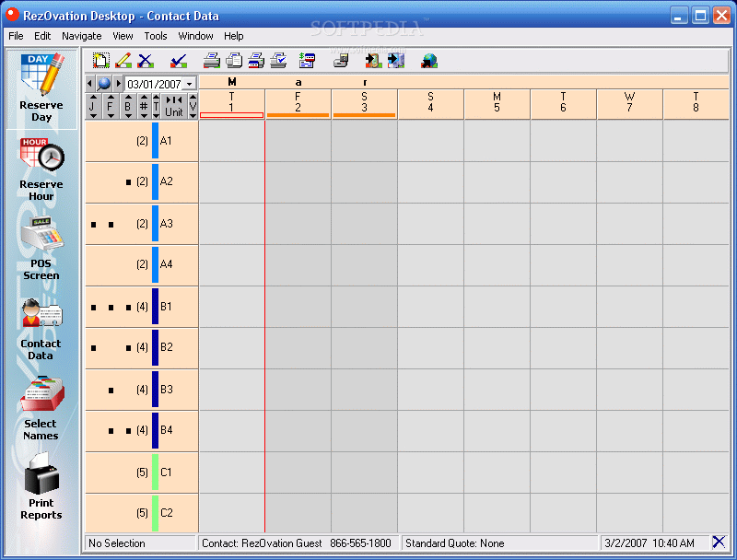Select the C2 unit row label
This screenshot has height=560, width=737.
[x=167, y=512]
